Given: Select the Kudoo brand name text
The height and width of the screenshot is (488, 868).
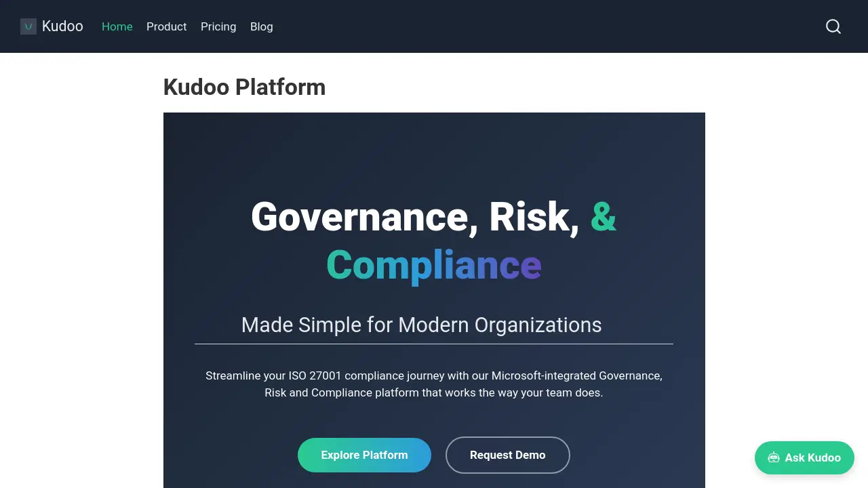Looking at the screenshot, I should click(62, 26).
